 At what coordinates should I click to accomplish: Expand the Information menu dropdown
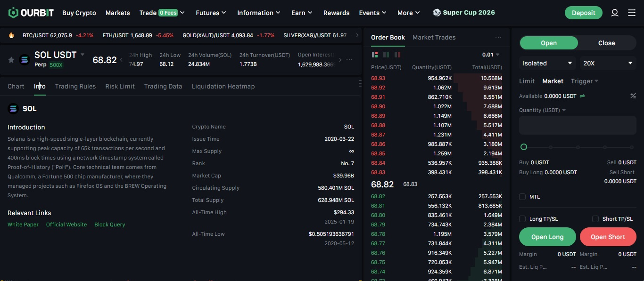[259, 13]
